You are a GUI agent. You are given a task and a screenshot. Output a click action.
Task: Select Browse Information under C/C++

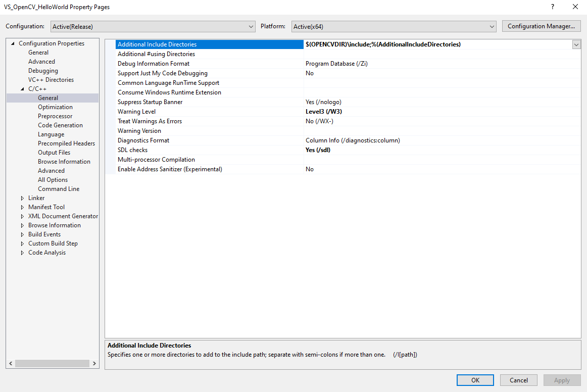(x=64, y=162)
